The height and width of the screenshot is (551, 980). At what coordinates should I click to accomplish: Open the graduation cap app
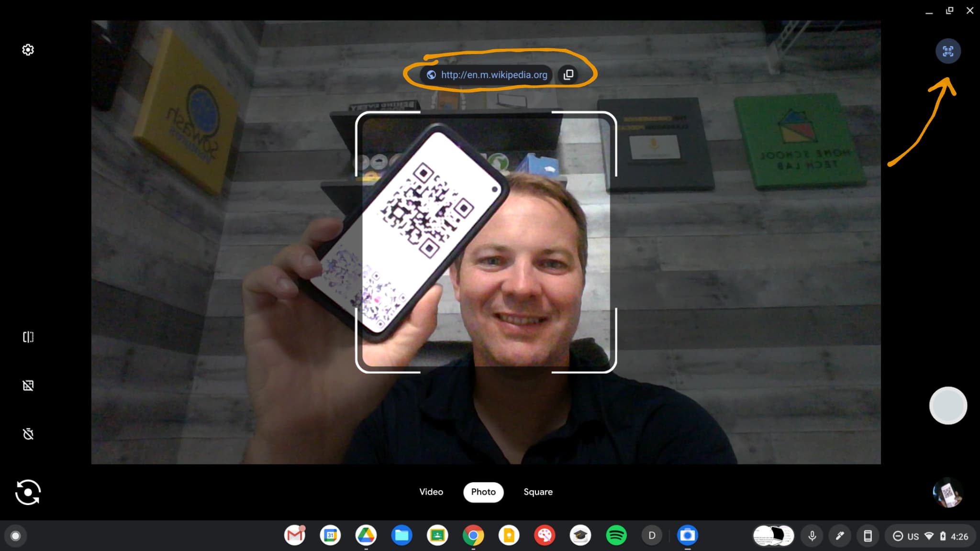tap(580, 535)
